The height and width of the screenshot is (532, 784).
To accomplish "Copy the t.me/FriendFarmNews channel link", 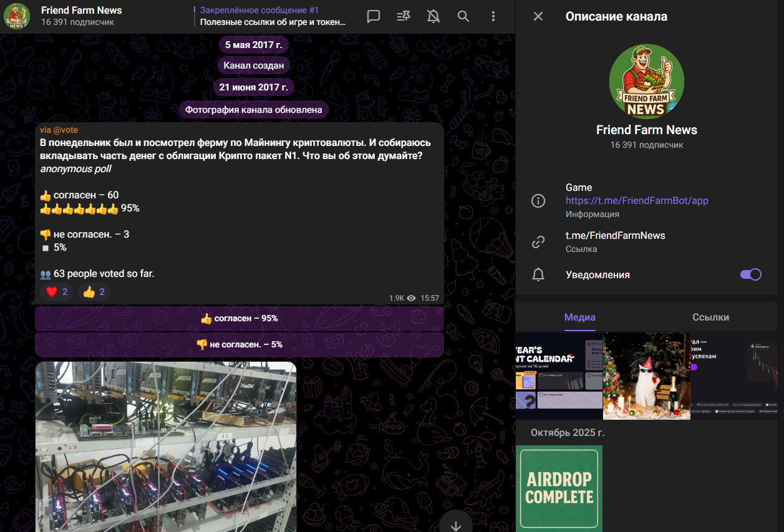I will pyautogui.click(x=616, y=236).
